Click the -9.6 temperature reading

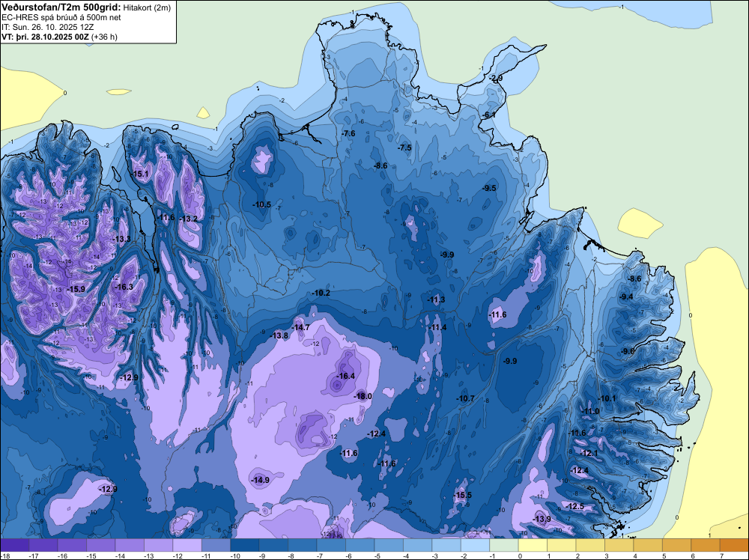tap(628, 351)
